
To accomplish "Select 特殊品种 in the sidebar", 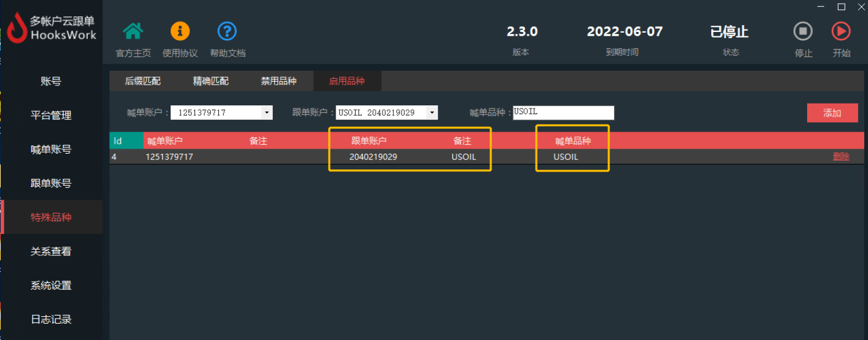I will pos(51,217).
